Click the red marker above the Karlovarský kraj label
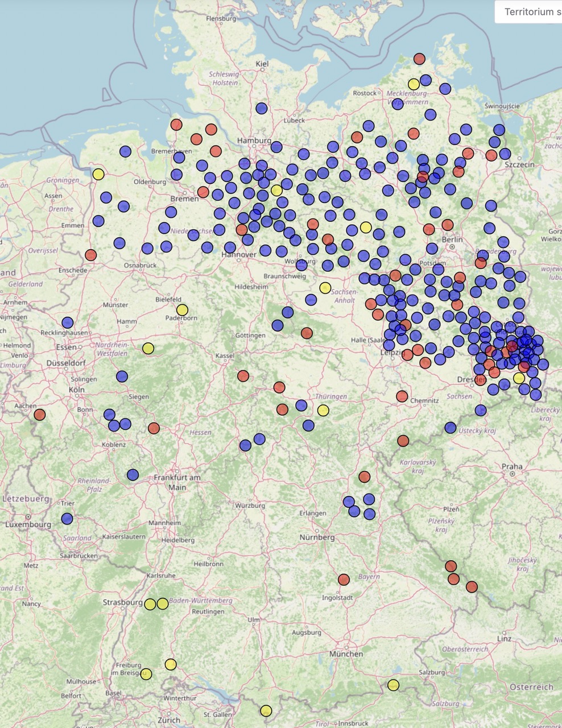This screenshot has height=728, width=562. click(403, 440)
